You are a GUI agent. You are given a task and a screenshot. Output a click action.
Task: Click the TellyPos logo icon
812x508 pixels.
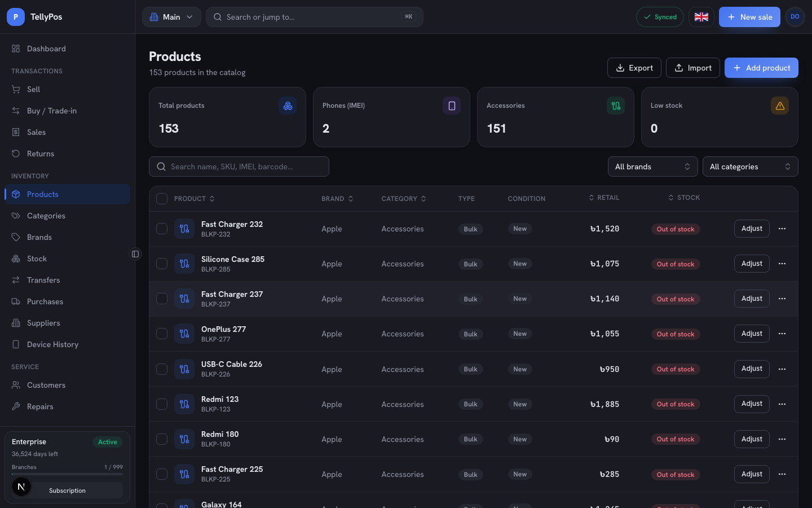pos(16,17)
